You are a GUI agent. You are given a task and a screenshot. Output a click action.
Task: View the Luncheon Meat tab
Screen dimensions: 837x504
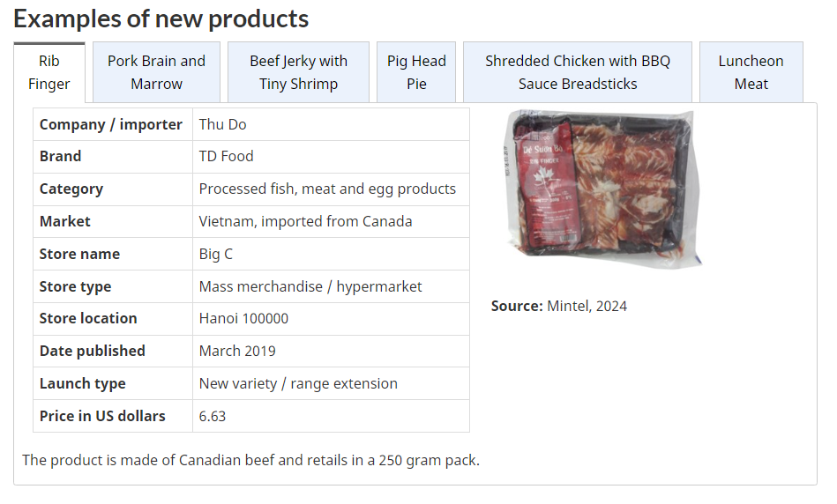[751, 72]
